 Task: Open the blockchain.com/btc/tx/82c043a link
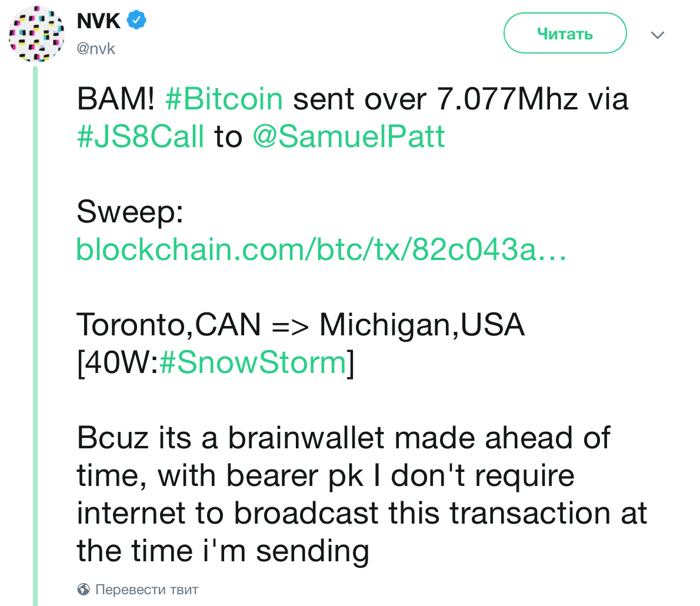[x=321, y=249]
